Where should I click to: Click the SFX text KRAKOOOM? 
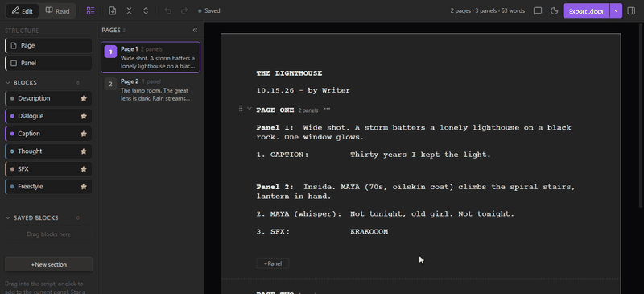[369, 232]
